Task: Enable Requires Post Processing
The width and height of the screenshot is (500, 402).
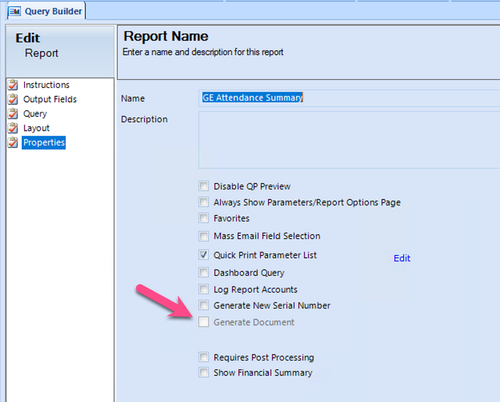Action: tap(203, 357)
